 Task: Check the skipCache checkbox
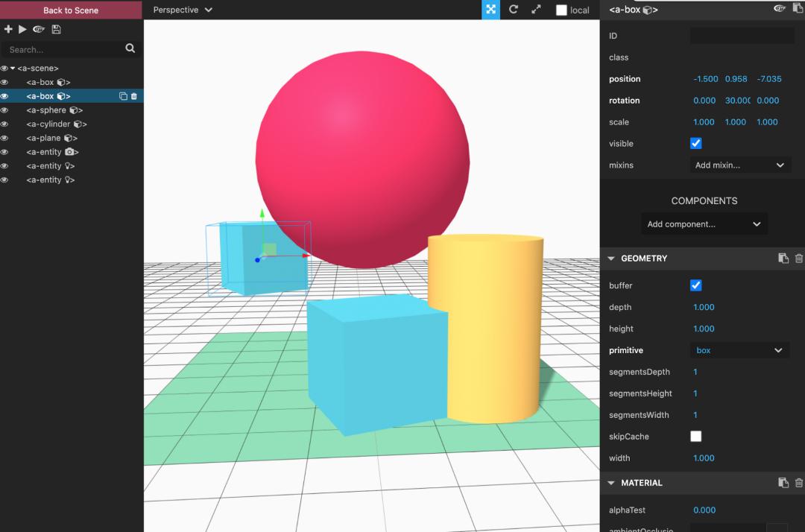[x=695, y=437]
